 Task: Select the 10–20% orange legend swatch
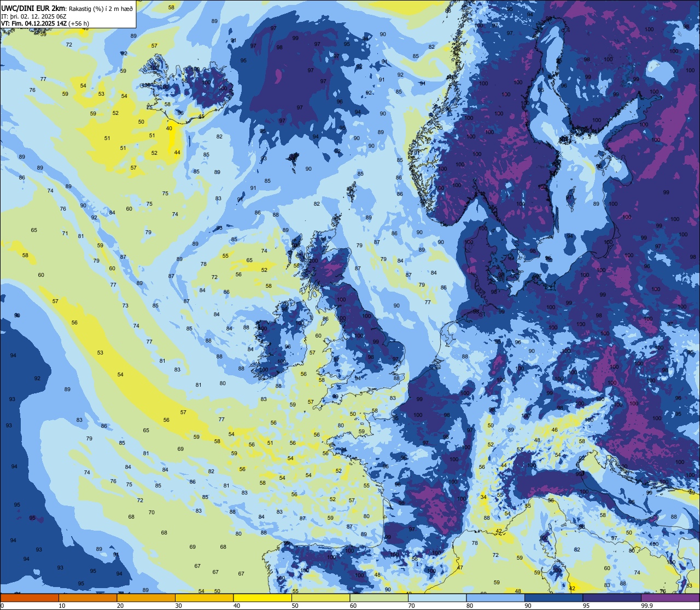pos(87,597)
